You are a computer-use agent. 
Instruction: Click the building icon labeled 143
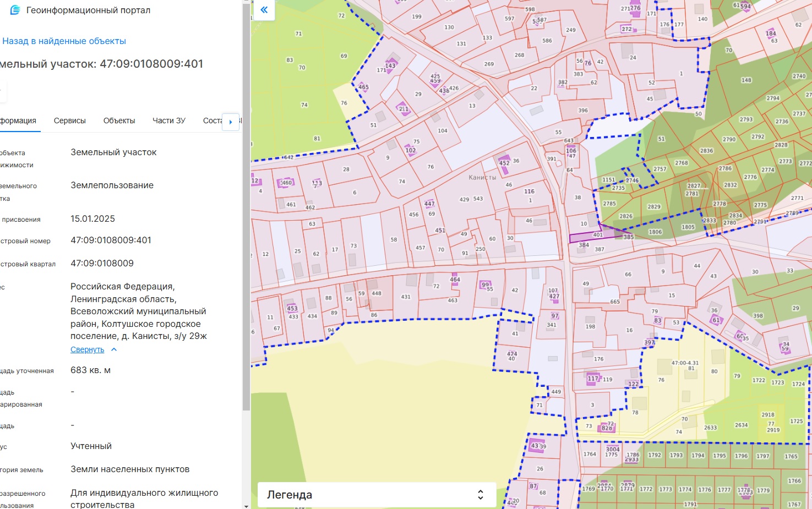[x=390, y=65]
